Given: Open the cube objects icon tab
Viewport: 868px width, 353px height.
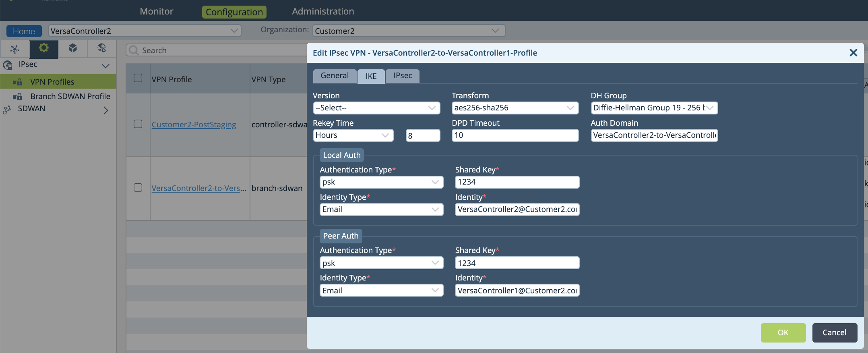Looking at the screenshot, I should 72,49.
